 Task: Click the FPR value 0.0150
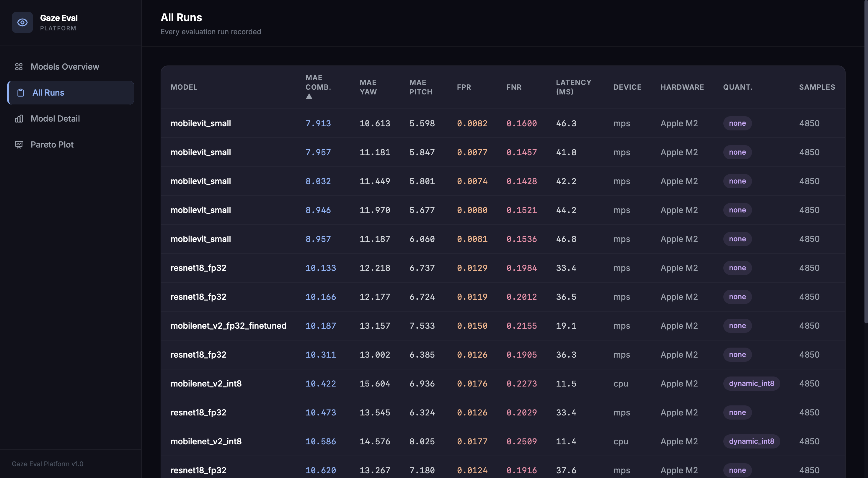coord(472,326)
